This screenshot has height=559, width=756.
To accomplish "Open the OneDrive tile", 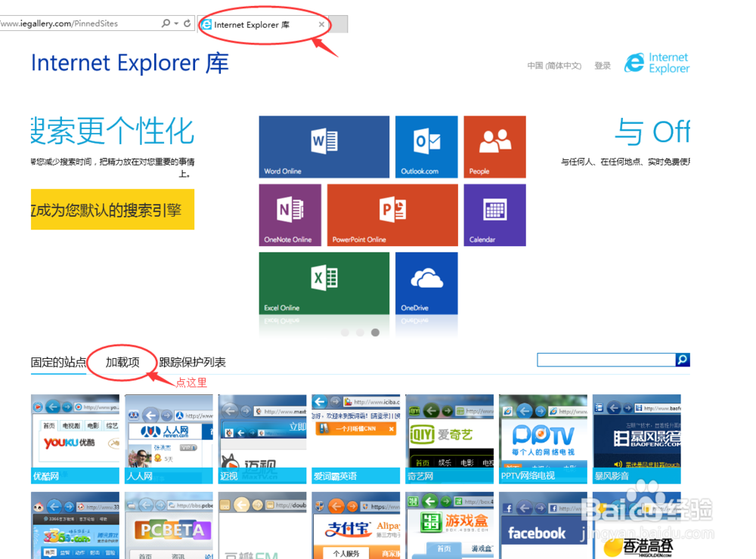I will (426, 283).
